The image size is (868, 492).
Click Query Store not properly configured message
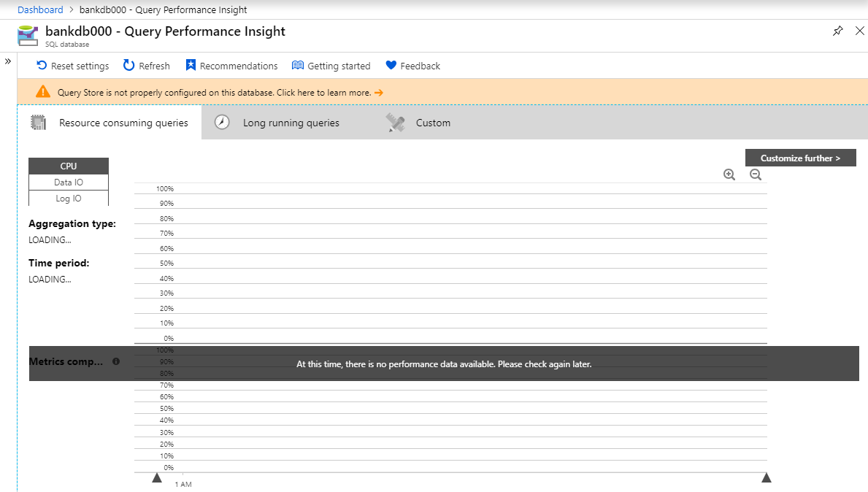coord(214,93)
